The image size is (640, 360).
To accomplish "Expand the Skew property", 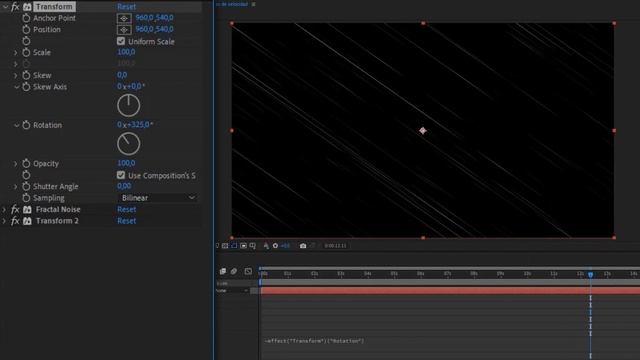I will click(x=16, y=75).
